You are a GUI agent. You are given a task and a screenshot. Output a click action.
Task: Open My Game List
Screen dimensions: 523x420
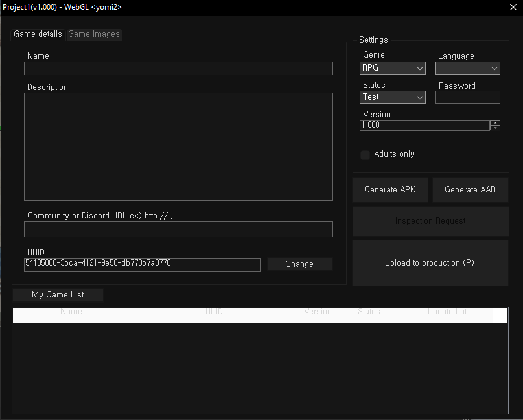58,295
